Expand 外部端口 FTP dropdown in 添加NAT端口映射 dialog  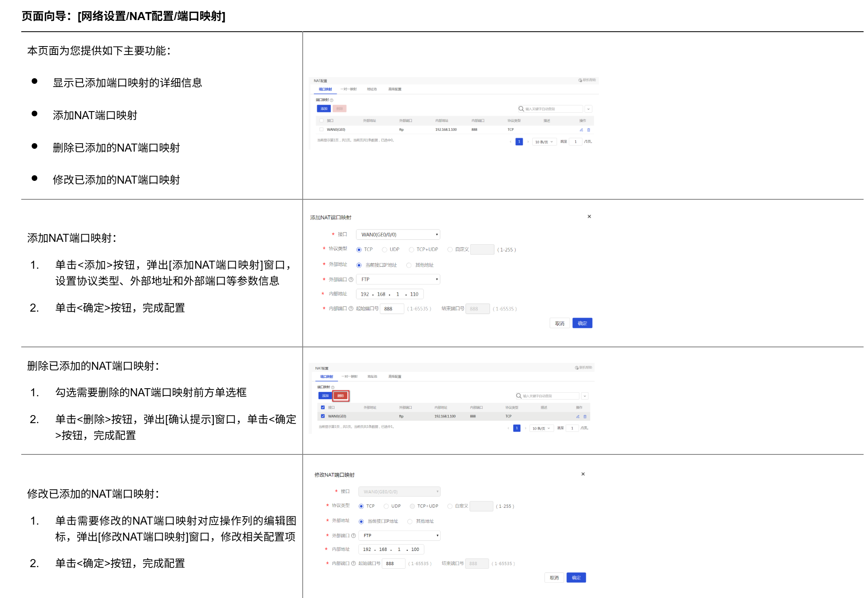[x=398, y=280]
